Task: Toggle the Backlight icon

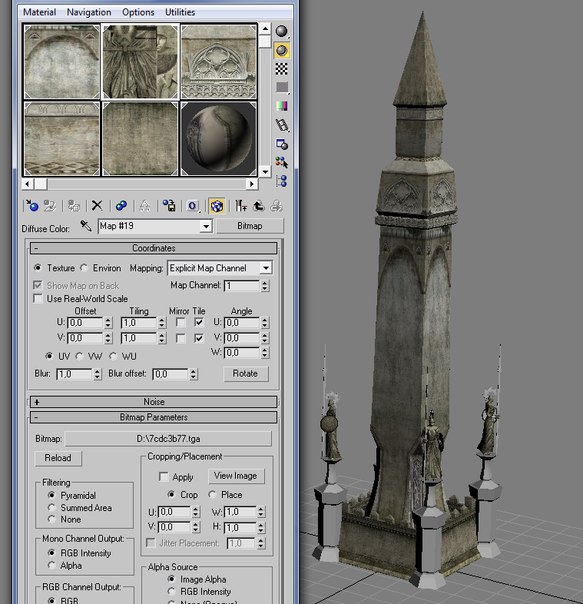Action: (282, 50)
